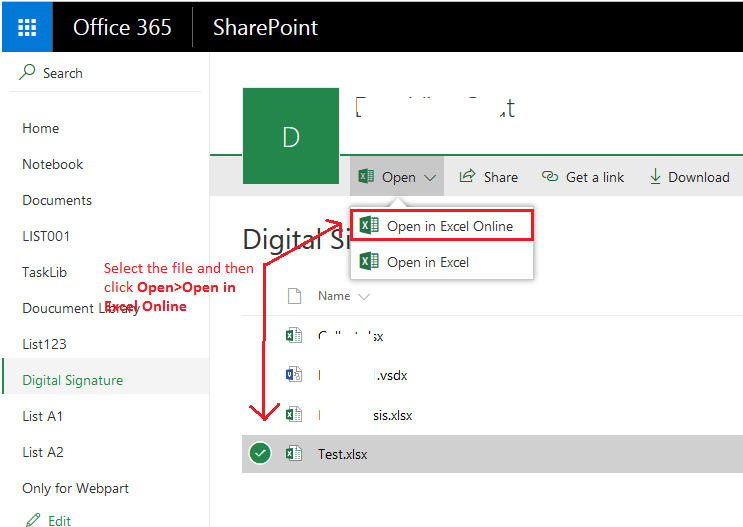Click the Download command
The height and width of the screenshot is (527, 743).
point(690,177)
